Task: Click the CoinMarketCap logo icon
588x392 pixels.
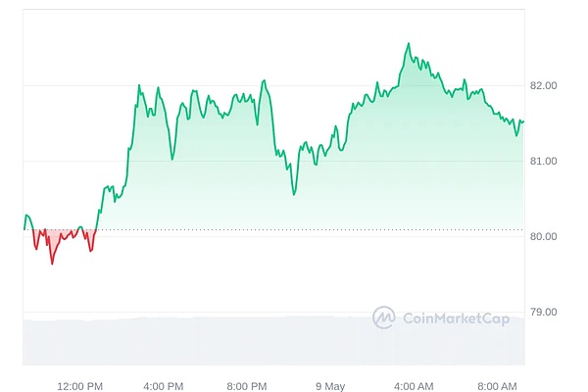Action: click(383, 317)
